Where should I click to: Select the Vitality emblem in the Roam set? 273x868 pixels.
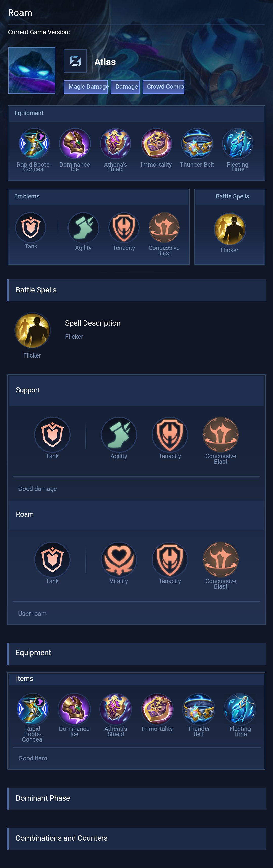pos(119,559)
